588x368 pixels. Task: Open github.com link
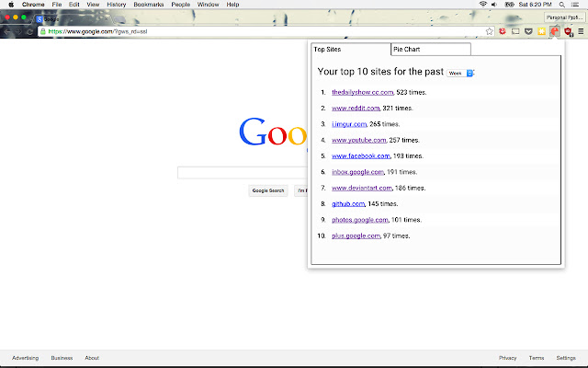coord(348,204)
